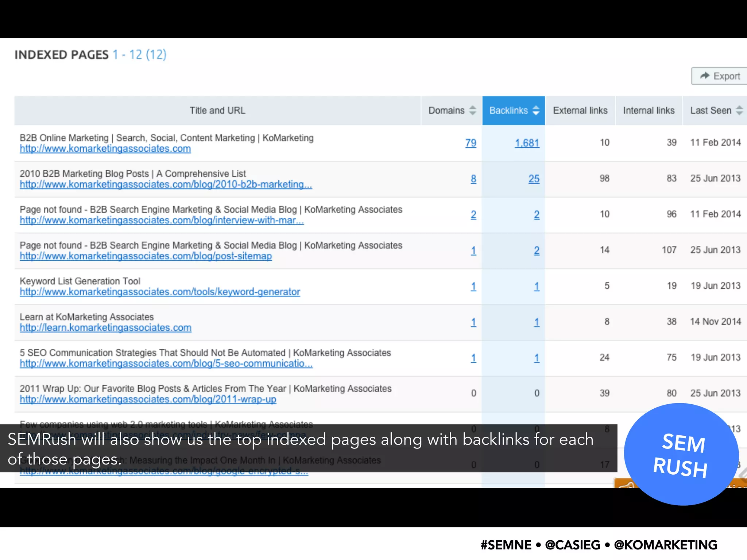Image resolution: width=747 pixels, height=560 pixels.
Task: Open the tools/keyword-generator URL link
Action: (160, 292)
